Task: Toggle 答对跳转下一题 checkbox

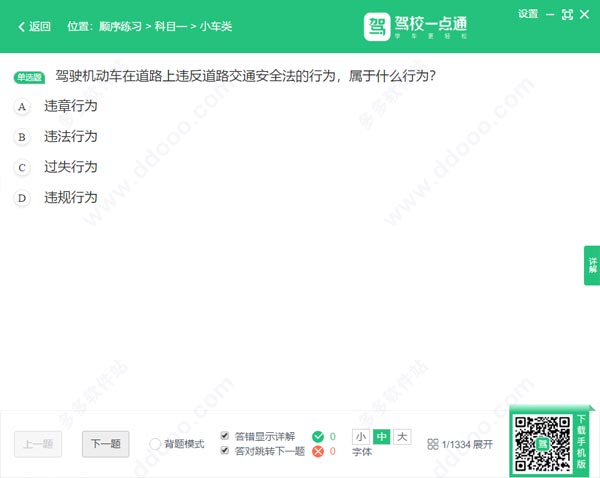Action: [225, 450]
